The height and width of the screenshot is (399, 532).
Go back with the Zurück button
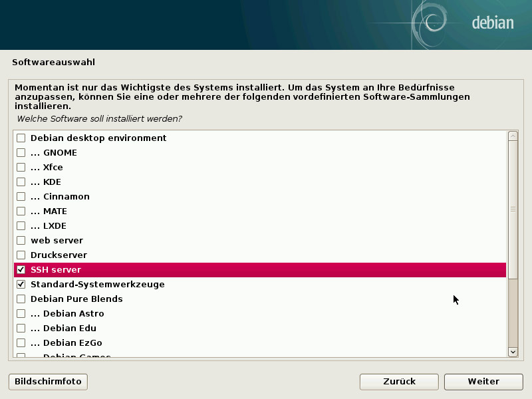(x=399, y=382)
